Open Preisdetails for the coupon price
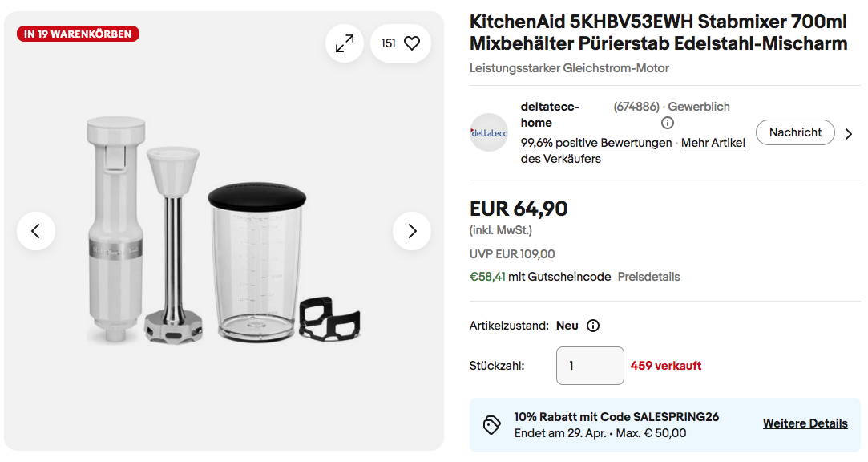This screenshot has width=868, height=462. (x=648, y=277)
